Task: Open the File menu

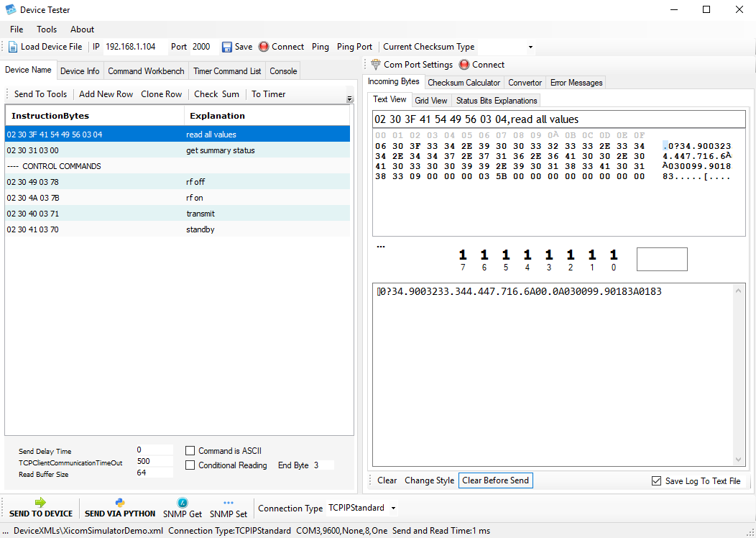Action: coord(17,29)
